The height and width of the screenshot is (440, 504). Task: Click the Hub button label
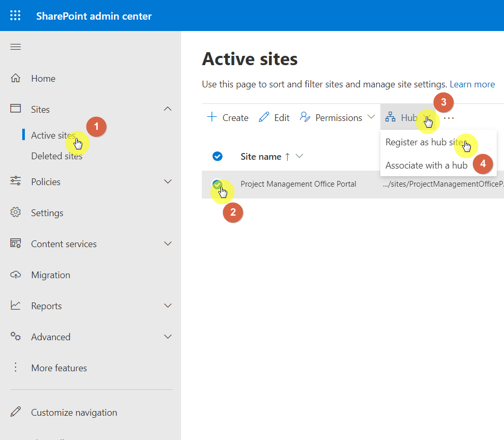(x=409, y=117)
